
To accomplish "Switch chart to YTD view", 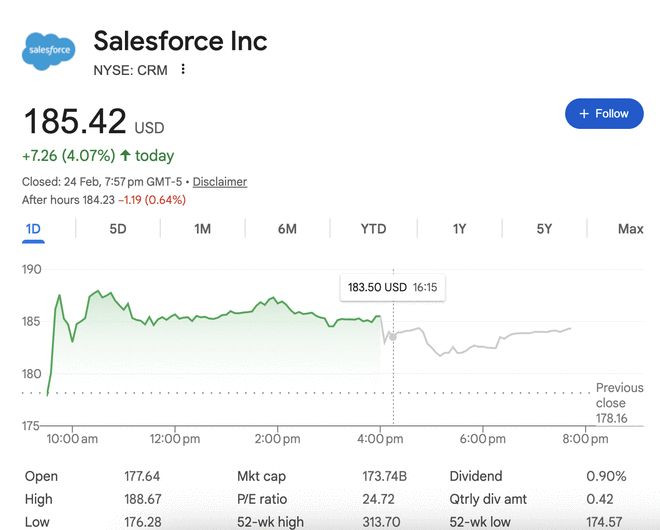I will click(x=373, y=229).
